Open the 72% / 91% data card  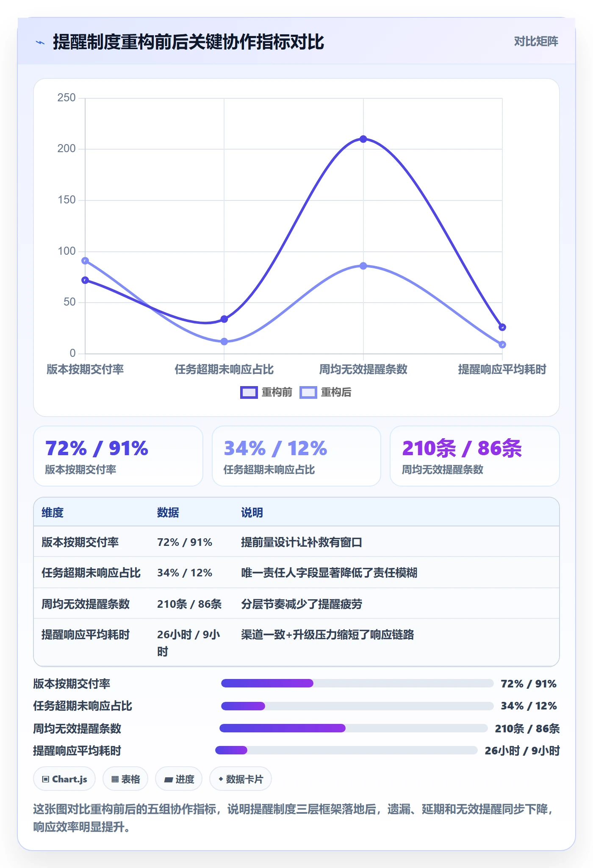click(x=118, y=456)
